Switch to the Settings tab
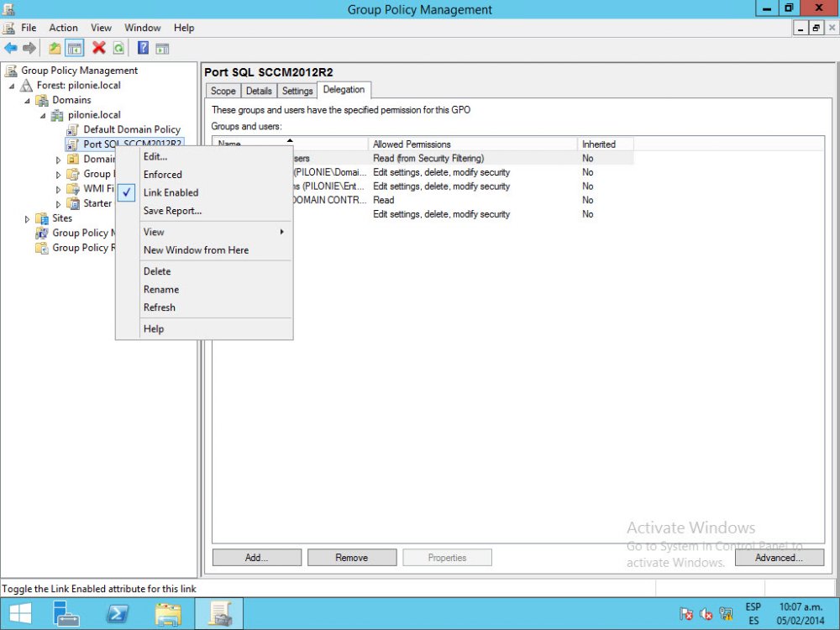840x630 pixels. (x=297, y=91)
